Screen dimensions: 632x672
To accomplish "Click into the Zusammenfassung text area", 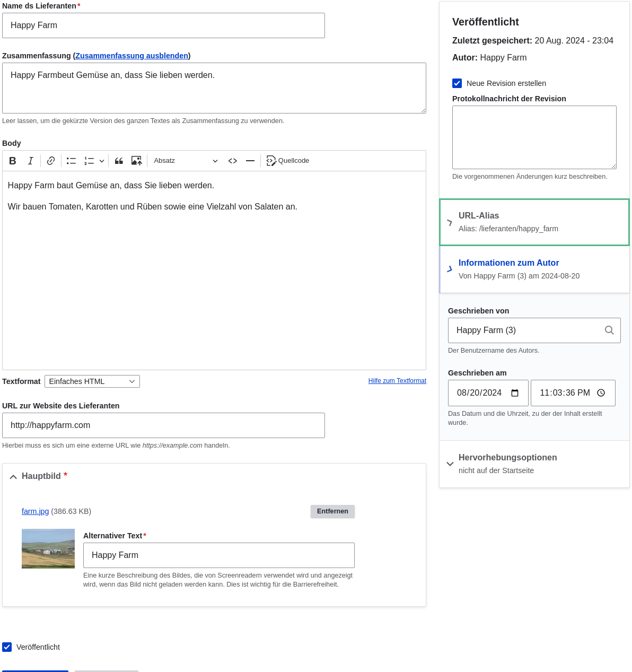I will (x=214, y=88).
